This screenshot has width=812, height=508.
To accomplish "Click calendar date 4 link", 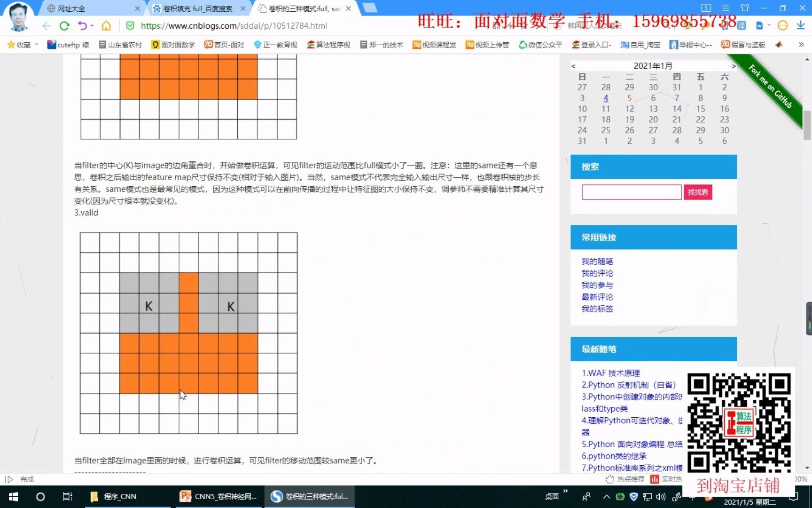I will 606,98.
